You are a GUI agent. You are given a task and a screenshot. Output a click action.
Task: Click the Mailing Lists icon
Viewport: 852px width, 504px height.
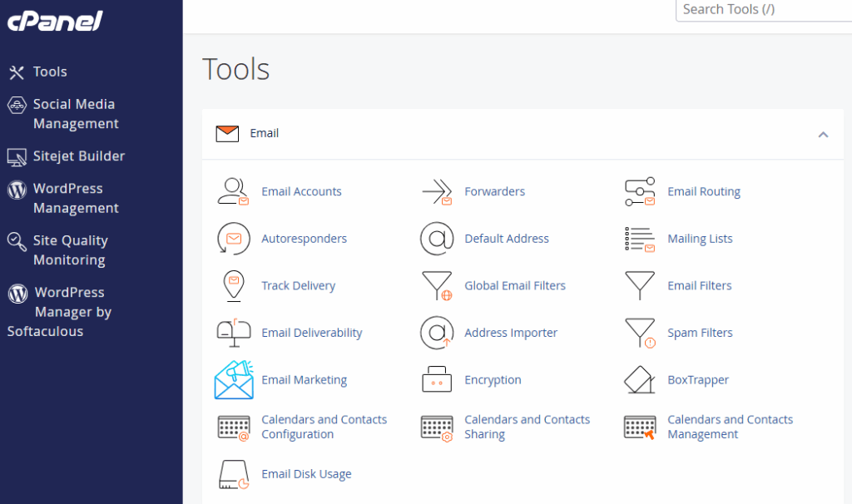[x=640, y=239]
